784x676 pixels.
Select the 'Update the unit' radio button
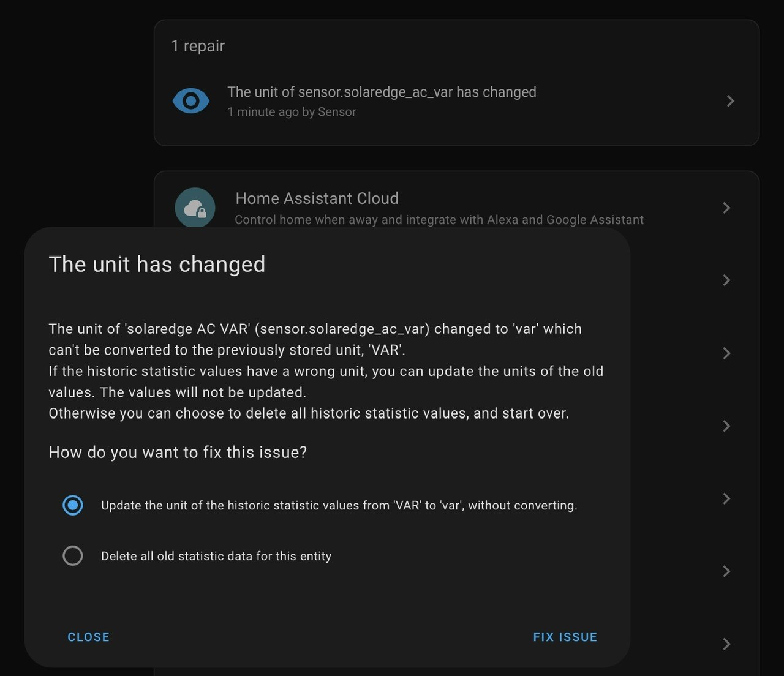pos(73,505)
